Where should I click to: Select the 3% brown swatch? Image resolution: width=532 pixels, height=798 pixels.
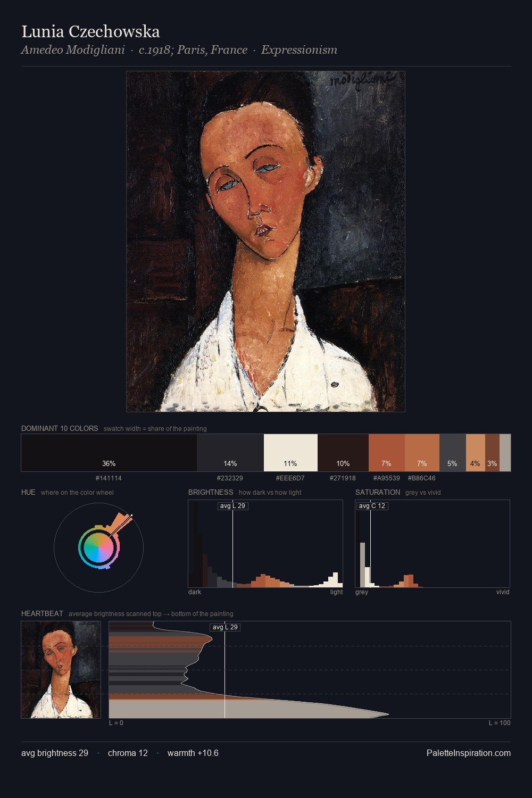pos(492,453)
